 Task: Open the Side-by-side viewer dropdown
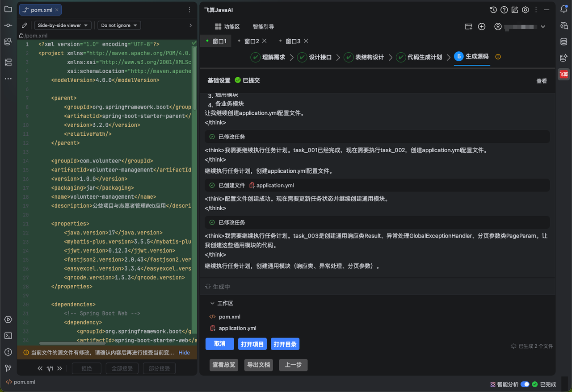point(63,25)
